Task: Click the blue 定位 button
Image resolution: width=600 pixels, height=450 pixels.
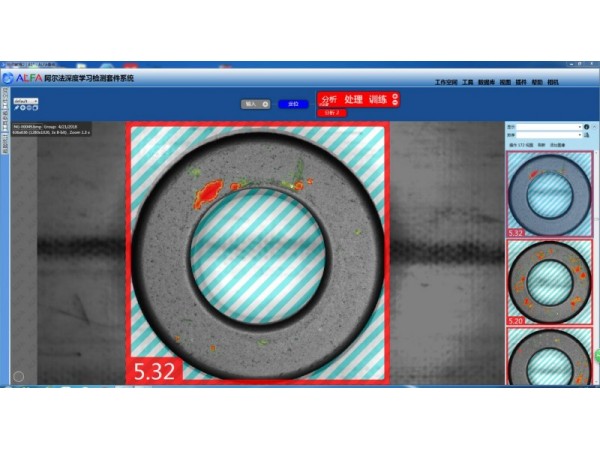Action: 294,103
